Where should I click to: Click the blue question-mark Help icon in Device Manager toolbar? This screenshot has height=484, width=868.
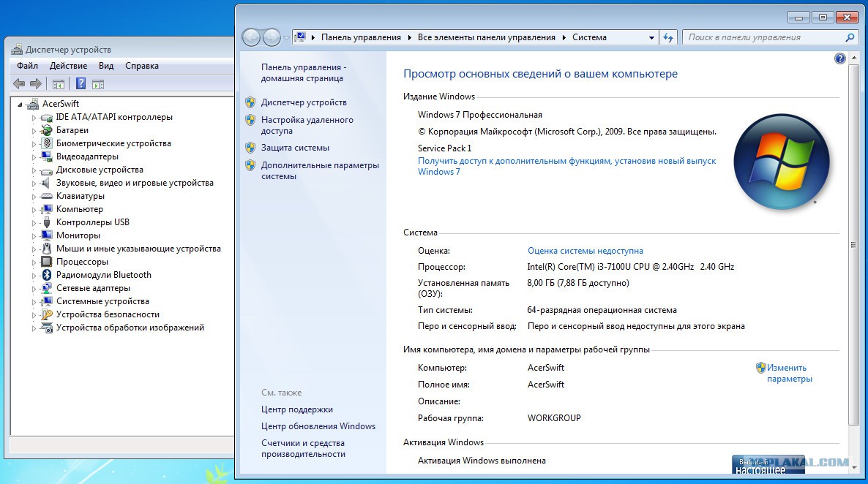(x=81, y=83)
